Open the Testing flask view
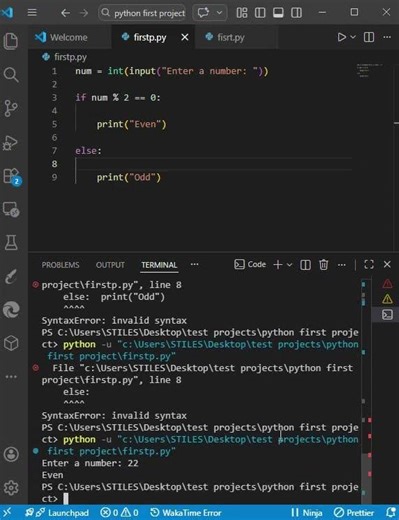 point(11,242)
